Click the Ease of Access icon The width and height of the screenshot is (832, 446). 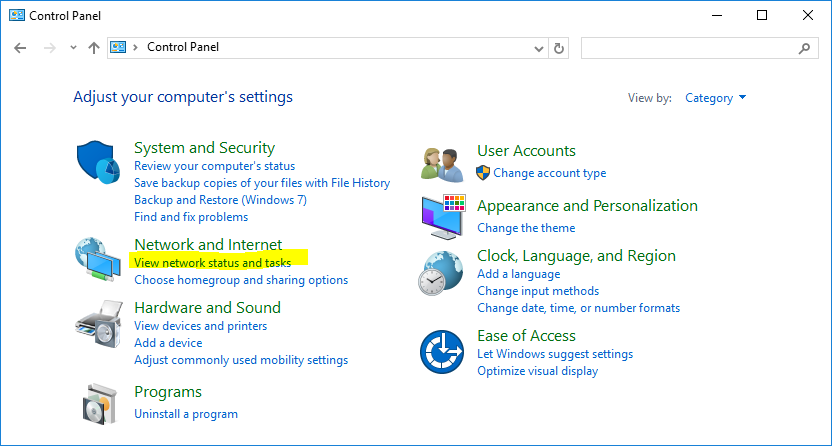[442, 352]
